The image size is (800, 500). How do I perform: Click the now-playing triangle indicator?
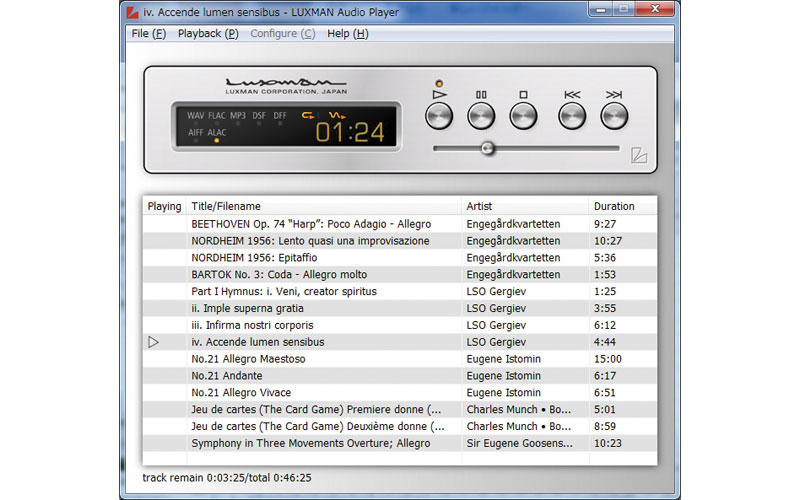153,342
